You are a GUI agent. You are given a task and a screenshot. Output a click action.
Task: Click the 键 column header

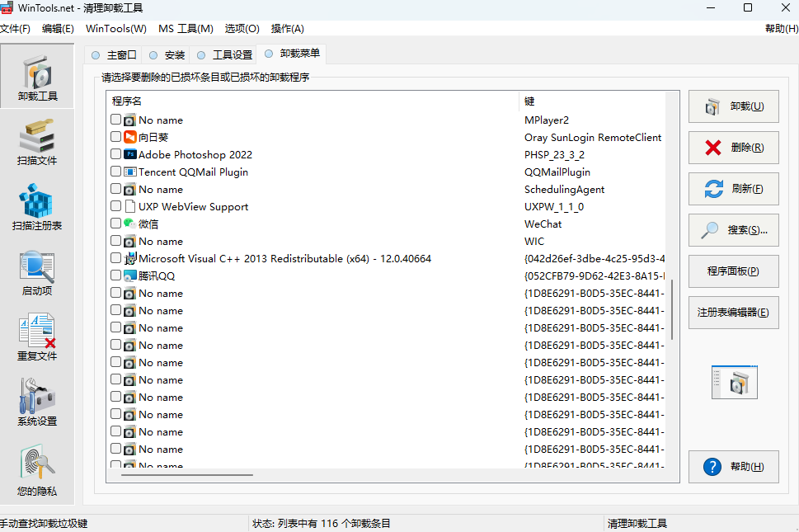pos(592,101)
